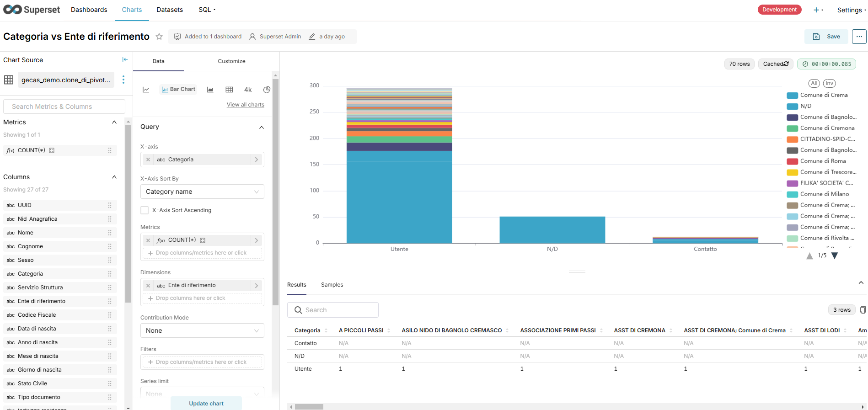The image size is (868, 410).
Task: Open Contribution Mode dropdown
Action: pos(202,330)
